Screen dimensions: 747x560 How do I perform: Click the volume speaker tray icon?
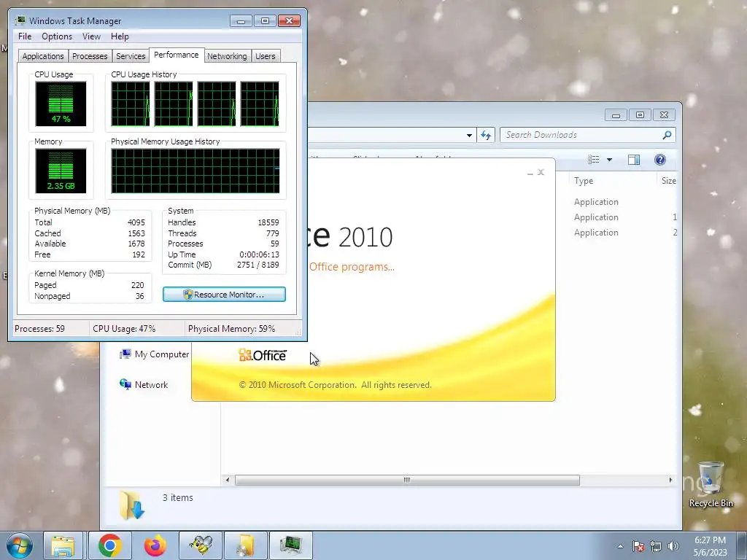673,546
